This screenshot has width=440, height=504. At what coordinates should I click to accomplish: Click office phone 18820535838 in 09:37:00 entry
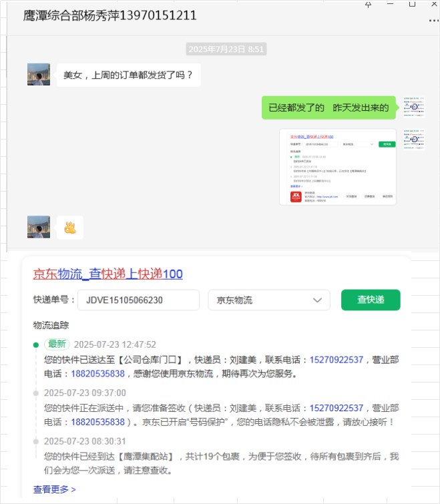[97, 422]
